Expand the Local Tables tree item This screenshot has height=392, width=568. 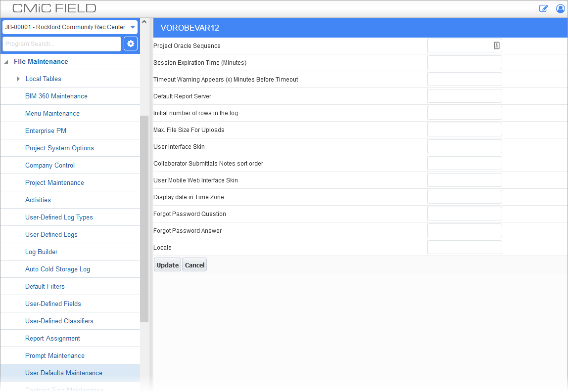[18, 79]
